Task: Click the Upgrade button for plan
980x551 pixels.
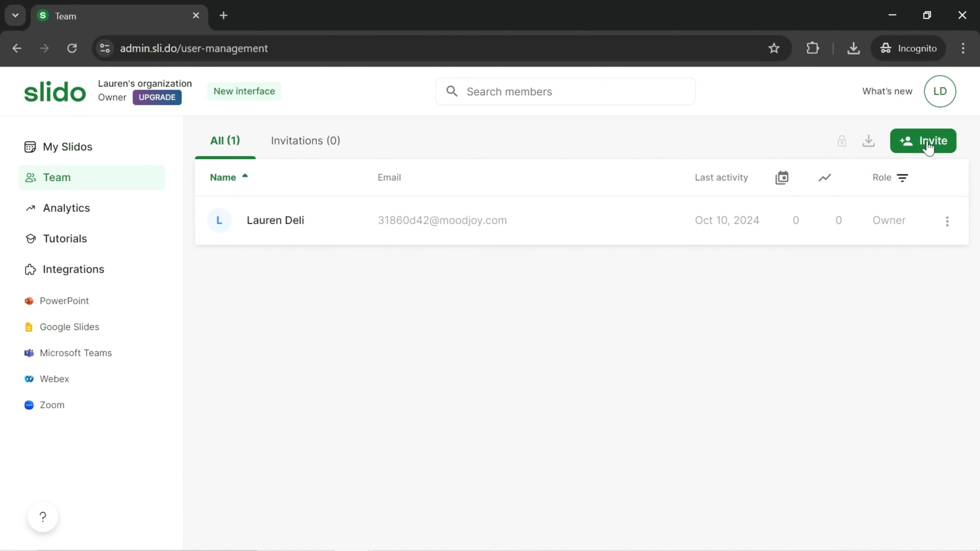Action: (x=157, y=97)
